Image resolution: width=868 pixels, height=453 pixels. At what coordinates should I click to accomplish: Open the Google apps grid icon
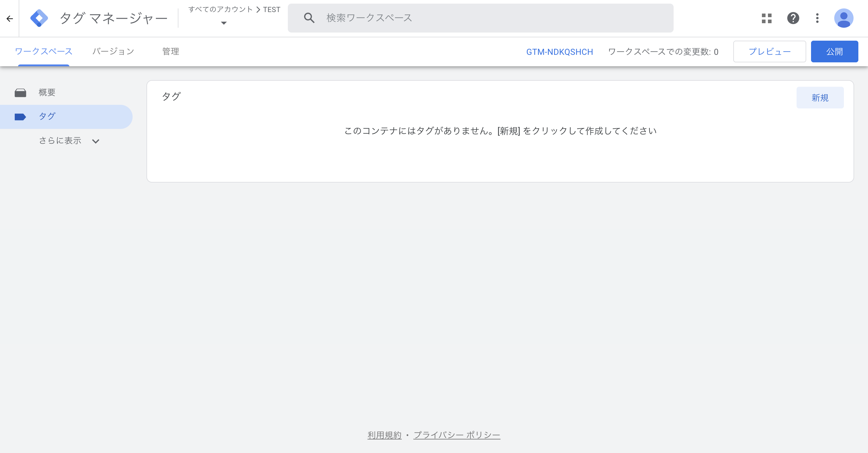(x=766, y=18)
